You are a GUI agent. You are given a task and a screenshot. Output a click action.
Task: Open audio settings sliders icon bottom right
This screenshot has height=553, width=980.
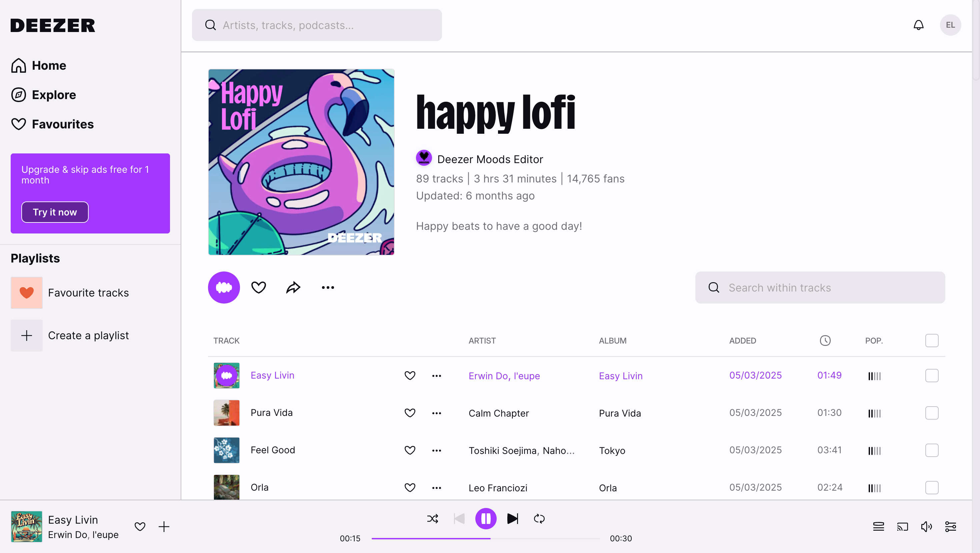tap(951, 527)
